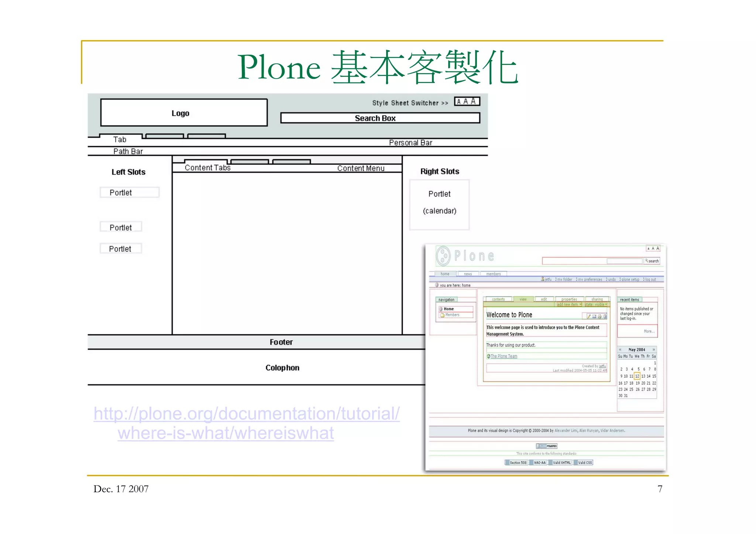756x534 pixels.
Task: Click the Logo box in the wireframe
Action: click(184, 113)
